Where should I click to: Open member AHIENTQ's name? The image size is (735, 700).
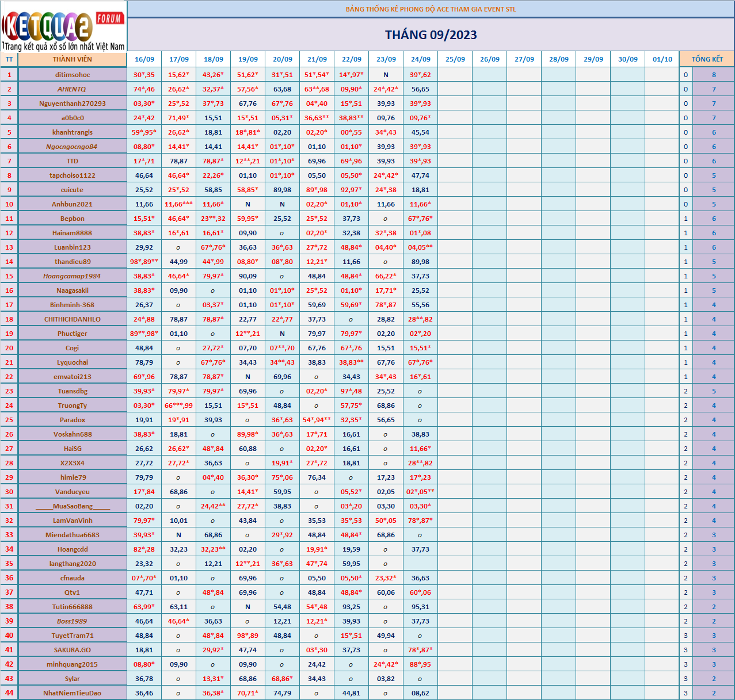(72, 89)
